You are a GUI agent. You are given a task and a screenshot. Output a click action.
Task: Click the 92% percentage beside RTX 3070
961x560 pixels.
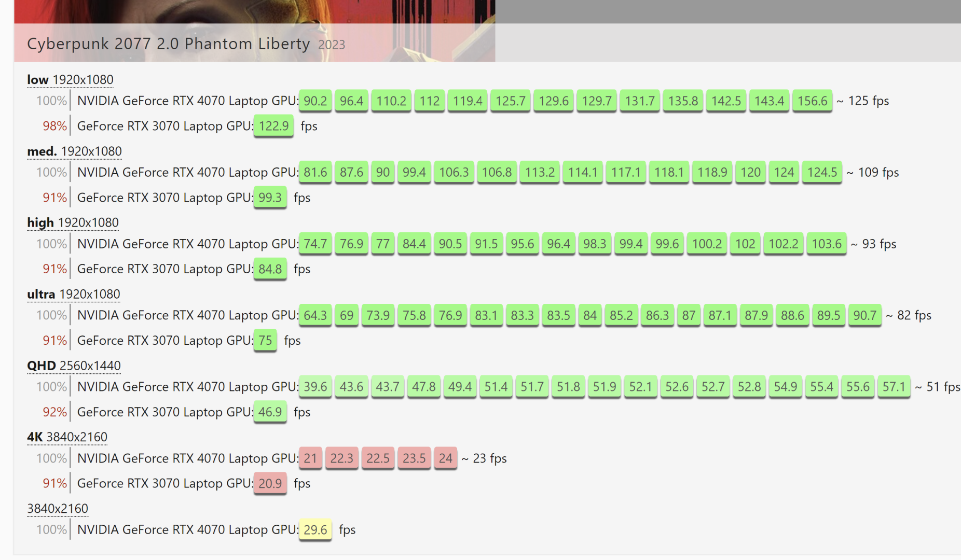pyautogui.click(x=54, y=412)
